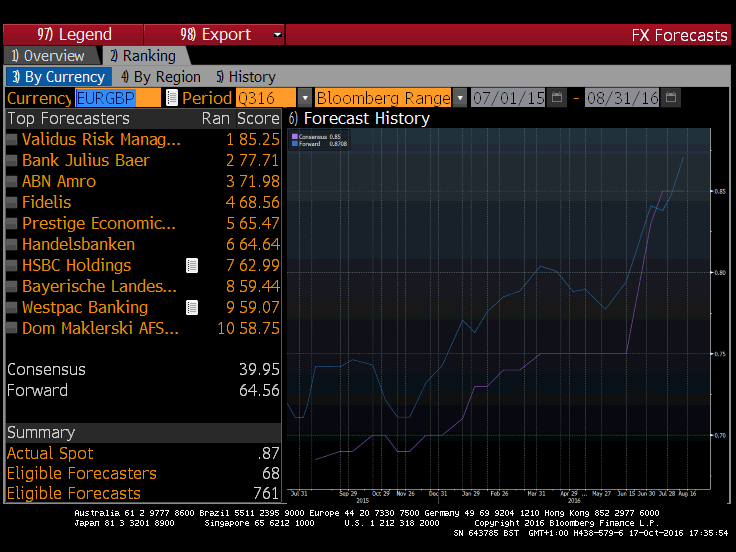Click the Score column header

point(258,118)
